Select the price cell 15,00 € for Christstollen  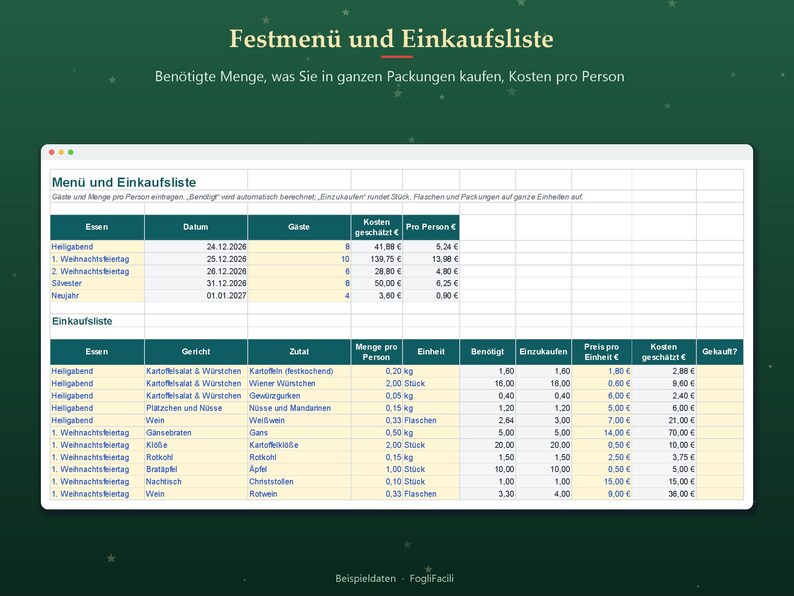point(602,482)
